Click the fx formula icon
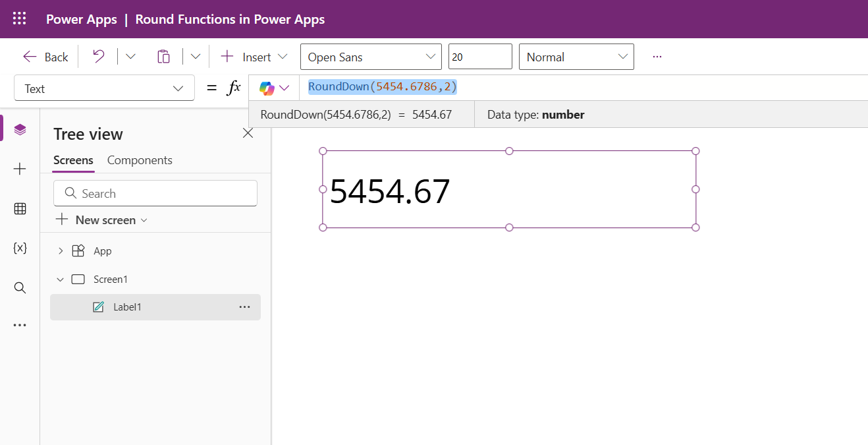The height and width of the screenshot is (445, 868). pos(234,87)
